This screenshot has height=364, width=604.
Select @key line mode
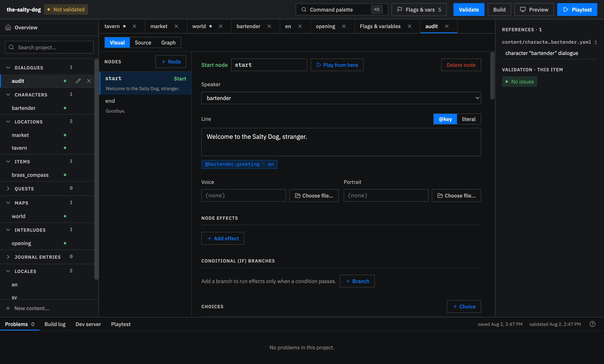click(x=445, y=119)
